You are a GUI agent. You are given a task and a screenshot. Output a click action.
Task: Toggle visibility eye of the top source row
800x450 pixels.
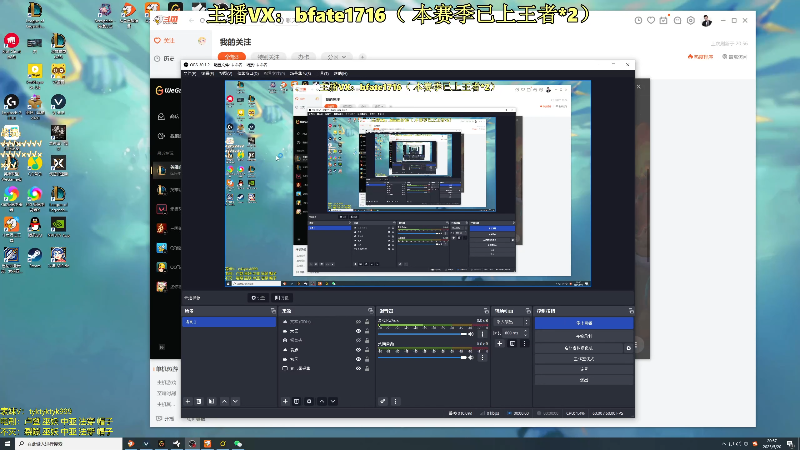coord(358,322)
